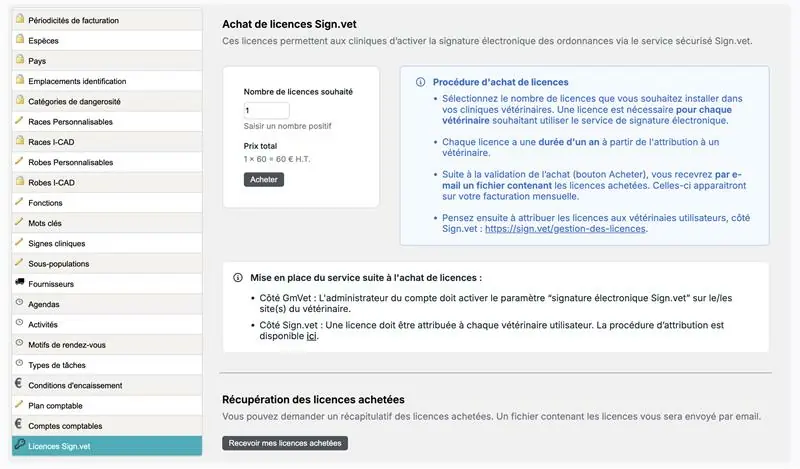Click the clock icon beside Motifs de rendez-vous

[19, 344]
